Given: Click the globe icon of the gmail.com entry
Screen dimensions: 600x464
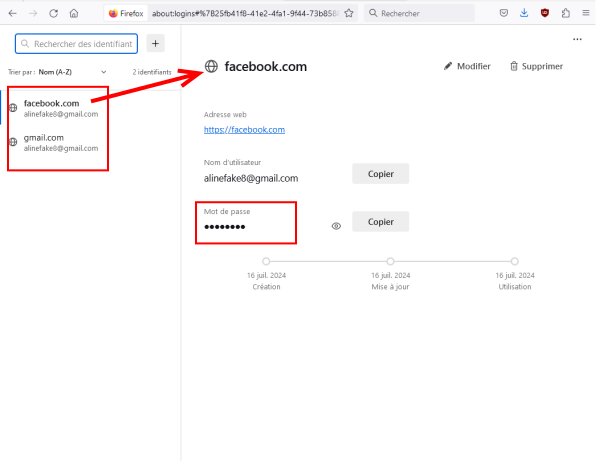Looking at the screenshot, I should (13, 142).
